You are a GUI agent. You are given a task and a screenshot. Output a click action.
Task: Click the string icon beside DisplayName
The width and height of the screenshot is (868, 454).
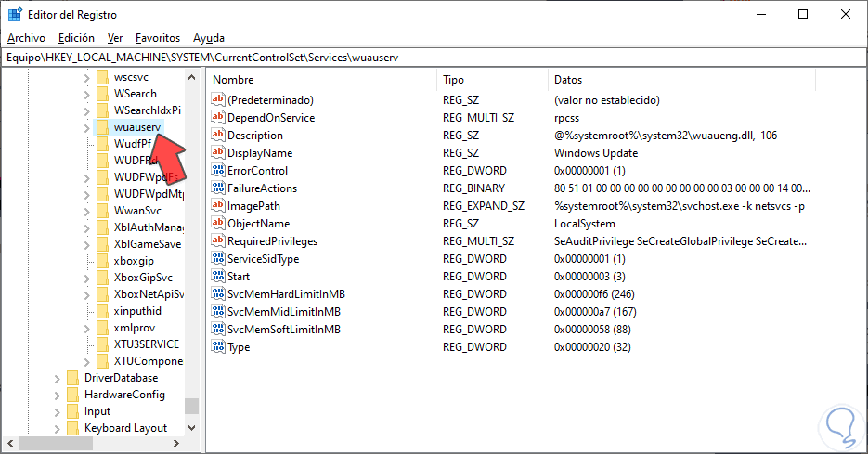coord(219,153)
